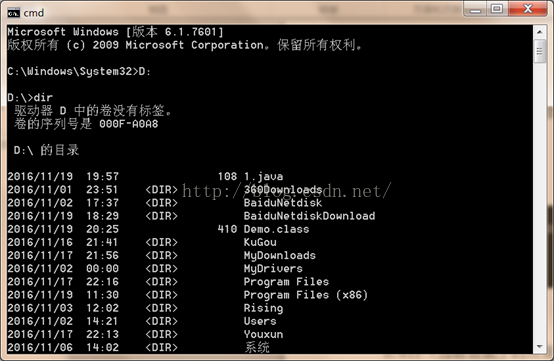
Task: Click the directory name 'KuGou'
Action: 260,242
